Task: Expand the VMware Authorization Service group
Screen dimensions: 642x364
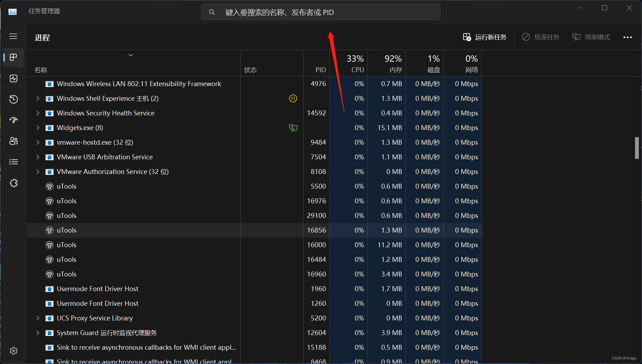Action: pyautogui.click(x=38, y=172)
